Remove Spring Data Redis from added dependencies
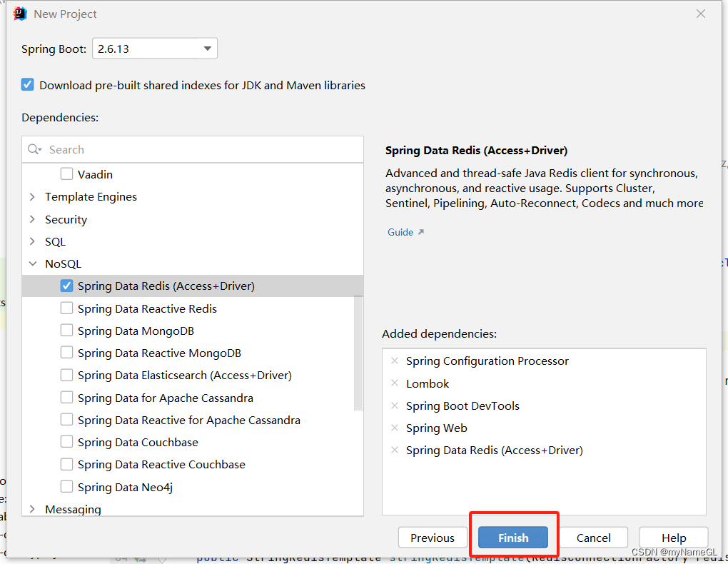728x564 pixels. 395,450
